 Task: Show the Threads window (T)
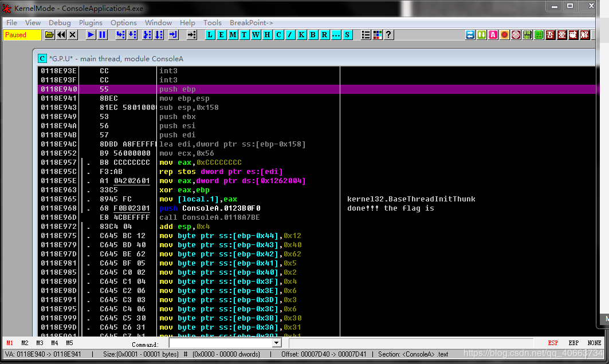(244, 35)
